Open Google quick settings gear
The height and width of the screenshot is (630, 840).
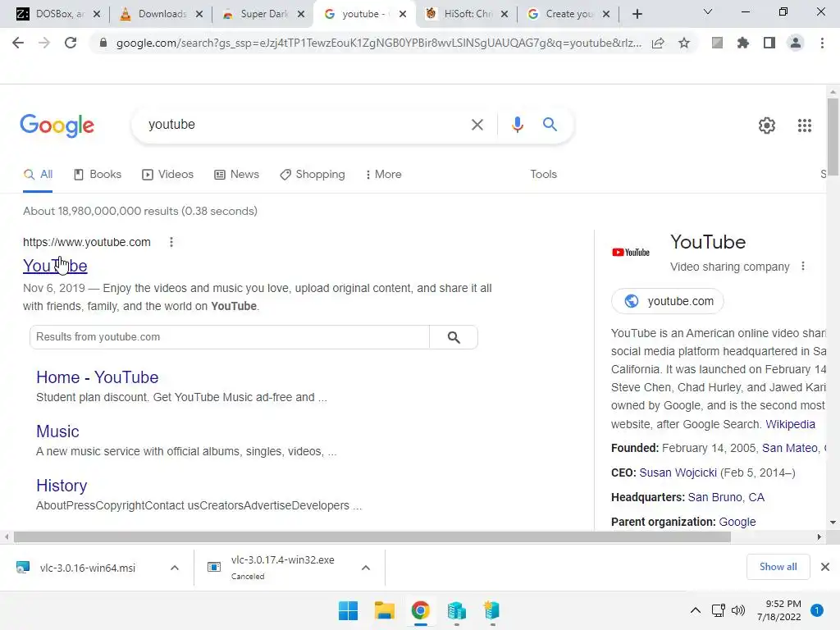pos(767,126)
